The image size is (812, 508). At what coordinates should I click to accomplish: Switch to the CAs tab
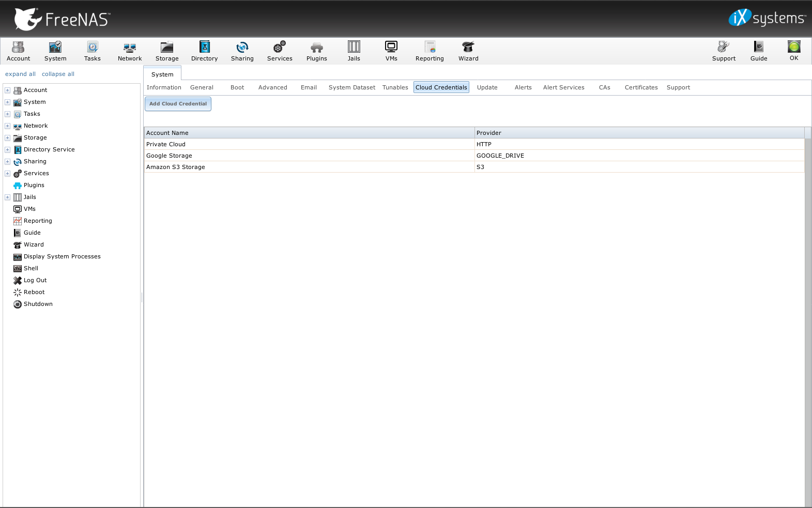605,87
